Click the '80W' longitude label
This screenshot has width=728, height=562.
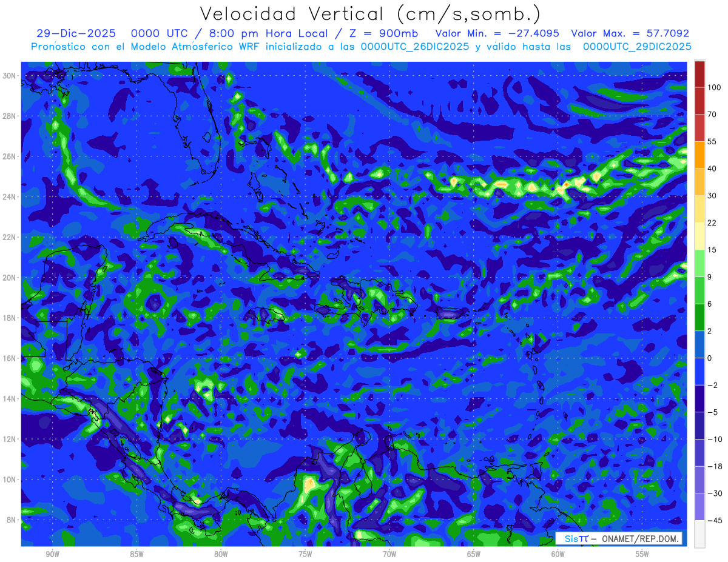pyautogui.click(x=221, y=555)
